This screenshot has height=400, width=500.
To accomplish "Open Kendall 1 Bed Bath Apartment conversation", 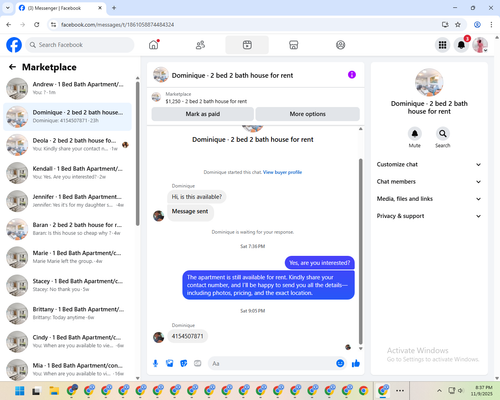I will pos(67,173).
